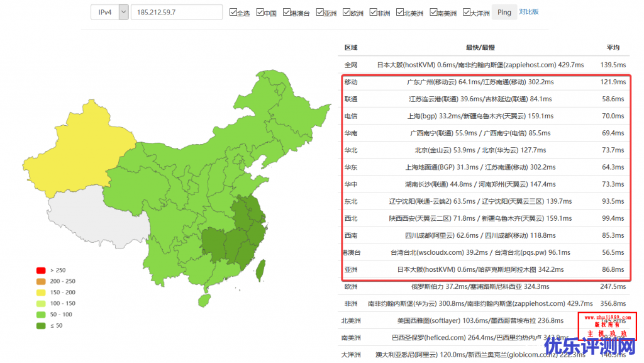The width and height of the screenshot is (644, 363).
Task: Toggle the 亚洲 checkbox
Action: (320, 13)
